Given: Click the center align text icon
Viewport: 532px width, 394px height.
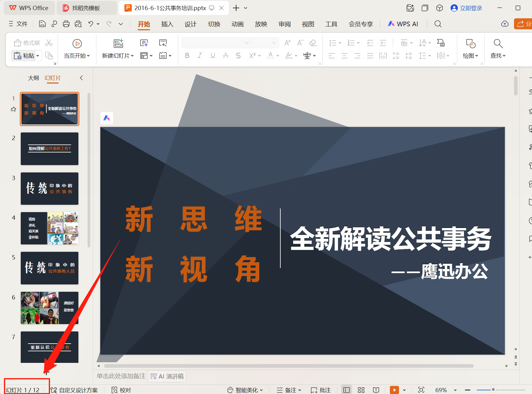Looking at the screenshot, I should pyautogui.click(x=344, y=55).
